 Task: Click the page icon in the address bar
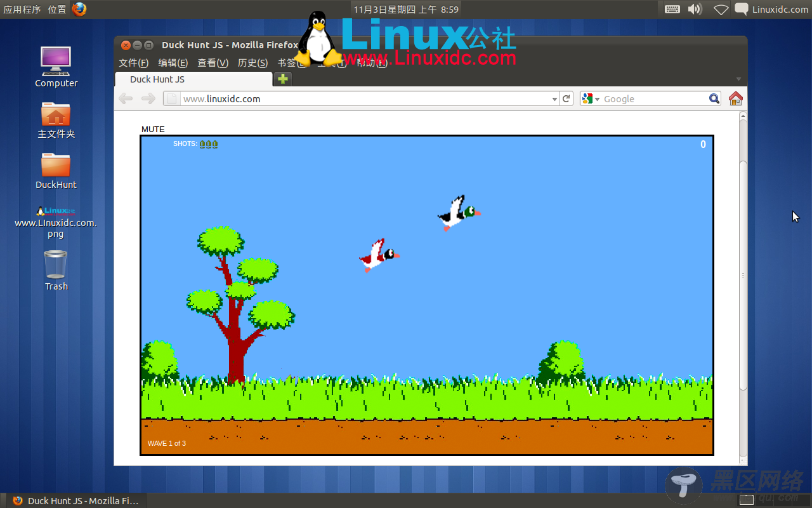(x=171, y=98)
